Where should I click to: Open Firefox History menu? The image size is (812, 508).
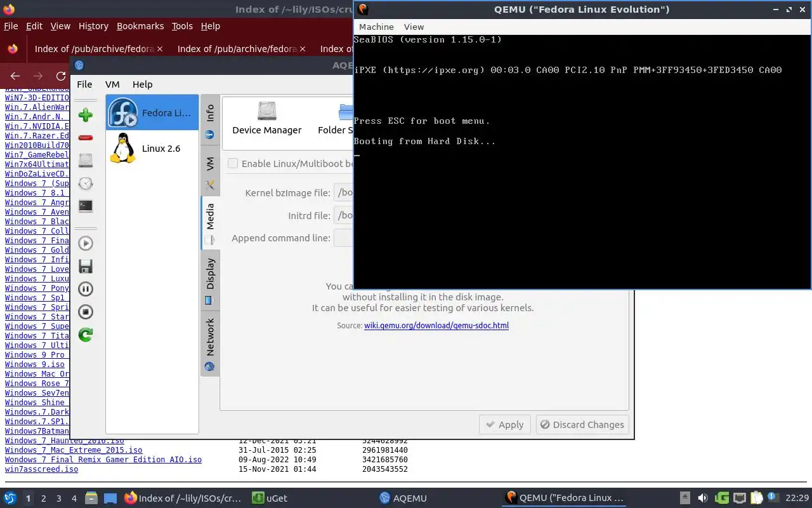pyautogui.click(x=93, y=26)
